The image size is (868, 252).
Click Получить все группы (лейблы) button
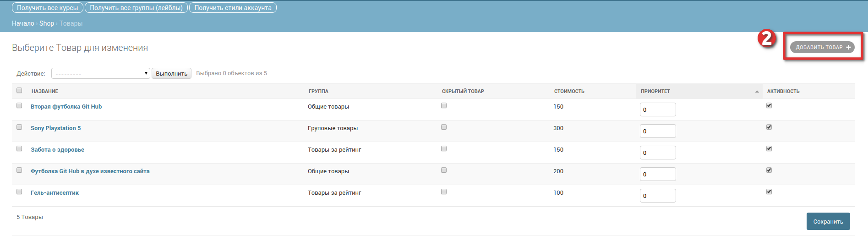pyautogui.click(x=136, y=8)
